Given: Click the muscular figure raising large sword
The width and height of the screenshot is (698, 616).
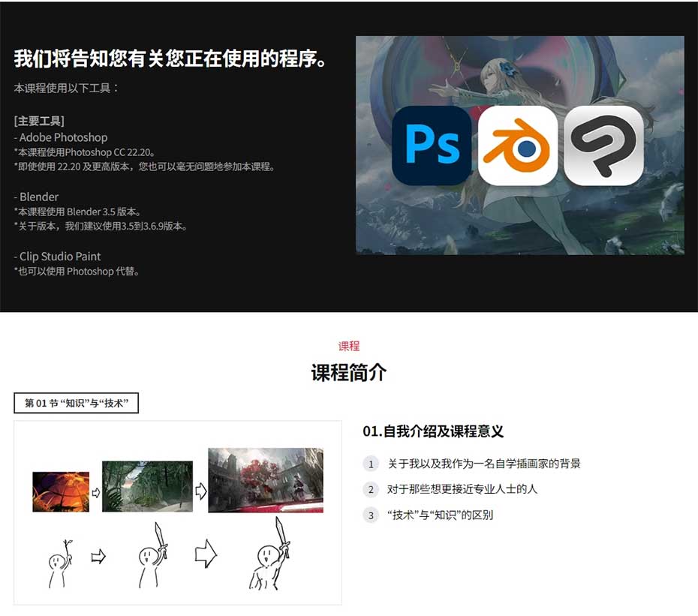Looking at the screenshot, I should coord(269,554).
